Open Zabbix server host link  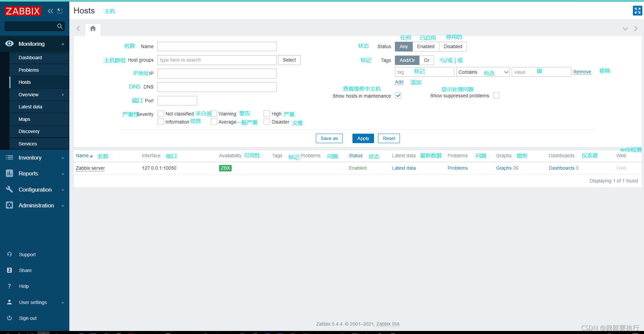coord(90,168)
